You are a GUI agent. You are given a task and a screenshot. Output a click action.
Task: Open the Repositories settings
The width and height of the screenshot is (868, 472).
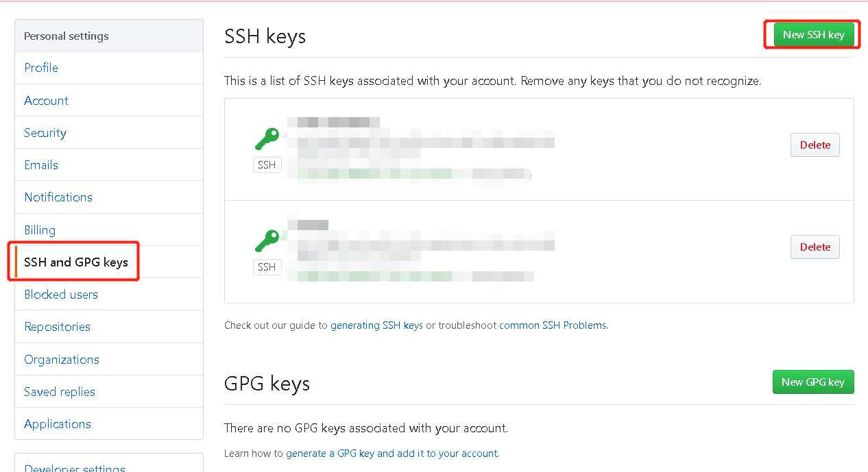coord(57,326)
